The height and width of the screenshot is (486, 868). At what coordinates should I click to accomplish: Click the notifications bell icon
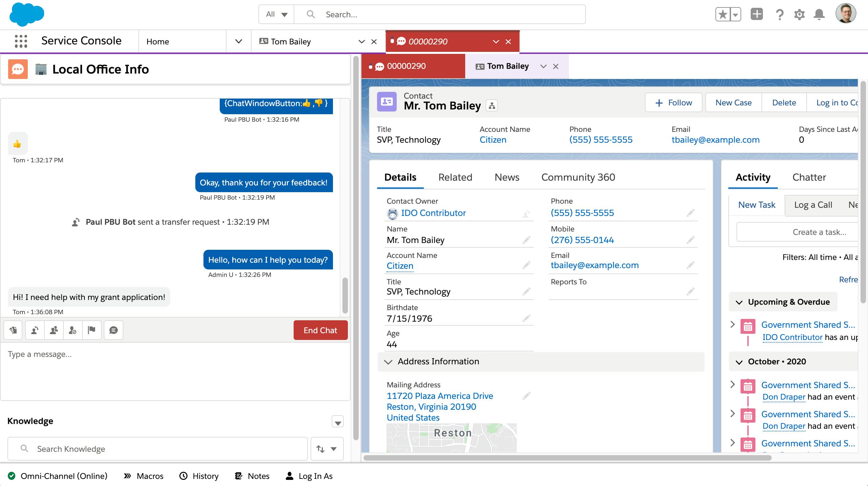click(819, 15)
